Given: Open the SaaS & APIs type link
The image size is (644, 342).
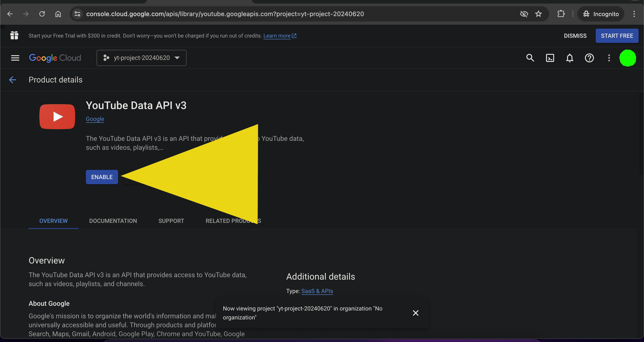Looking at the screenshot, I should (317, 291).
